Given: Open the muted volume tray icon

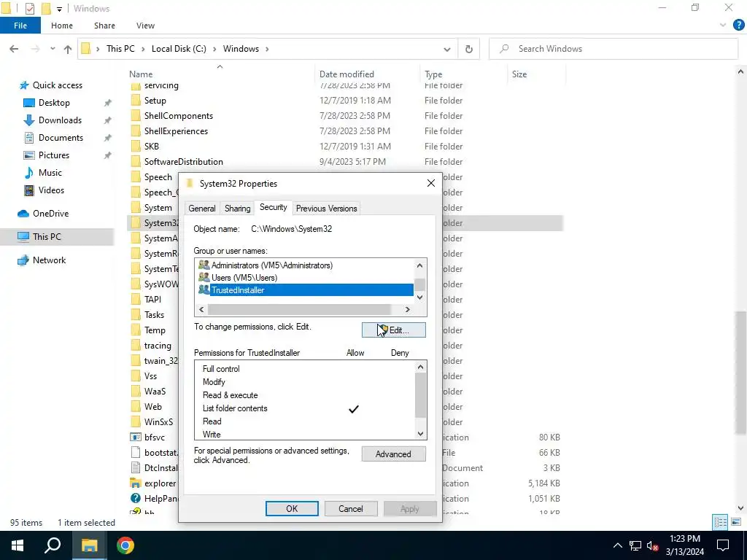Looking at the screenshot, I should (x=652, y=545).
